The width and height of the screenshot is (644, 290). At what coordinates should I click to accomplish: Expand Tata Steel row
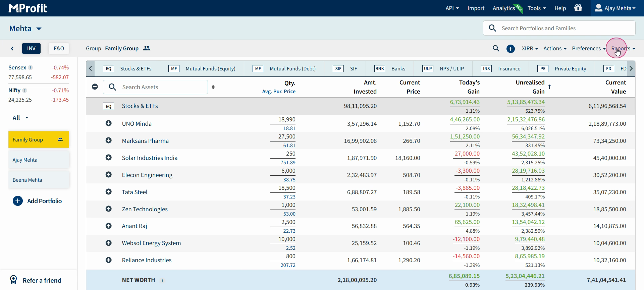(108, 192)
